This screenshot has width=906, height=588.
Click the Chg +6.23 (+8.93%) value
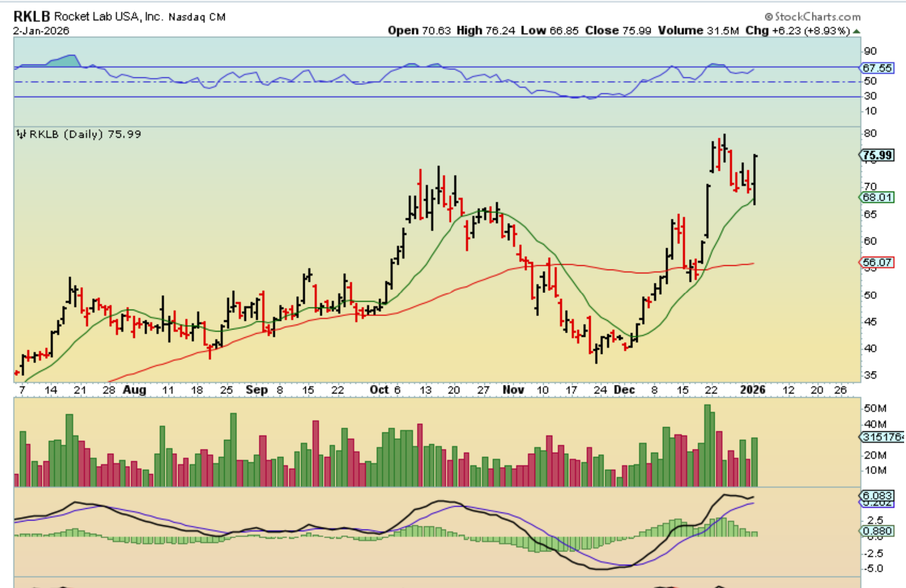click(x=798, y=31)
